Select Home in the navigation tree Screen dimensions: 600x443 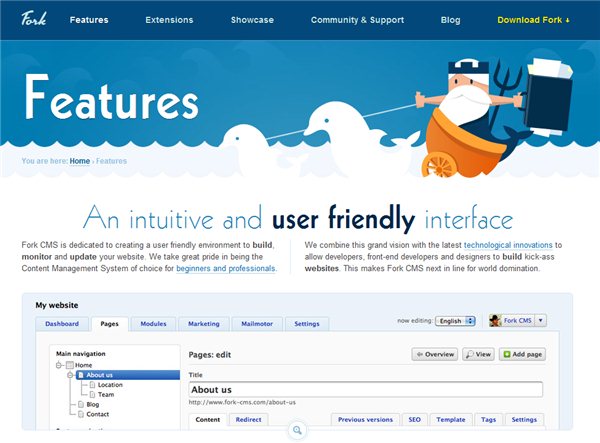83,365
